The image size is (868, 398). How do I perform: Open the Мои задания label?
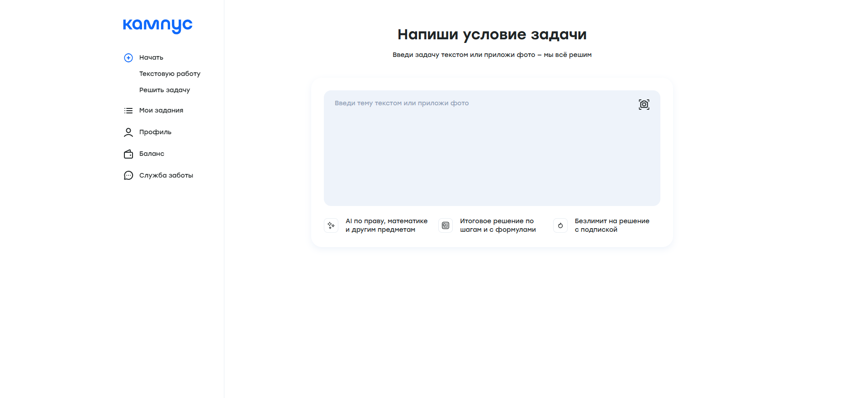coord(161,110)
